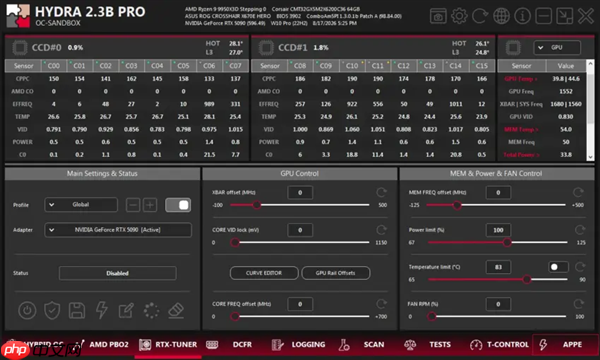The image size is (600, 360).
Task: Click the C15 column header in CCD#1
Action: pyautogui.click(x=482, y=66)
